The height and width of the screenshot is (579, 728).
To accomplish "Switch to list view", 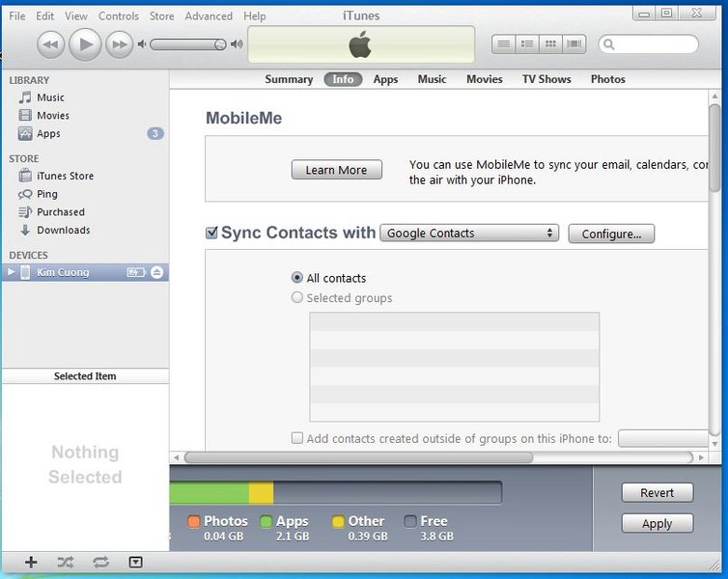I will [503, 44].
